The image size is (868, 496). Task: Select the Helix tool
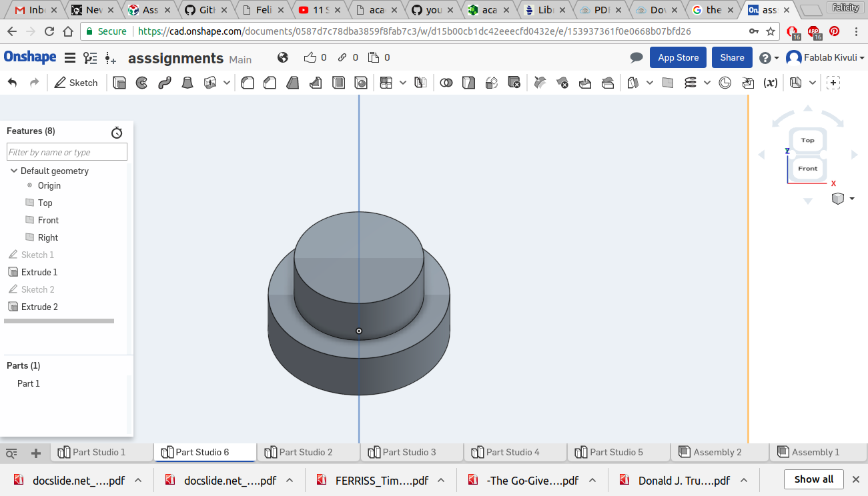point(691,83)
